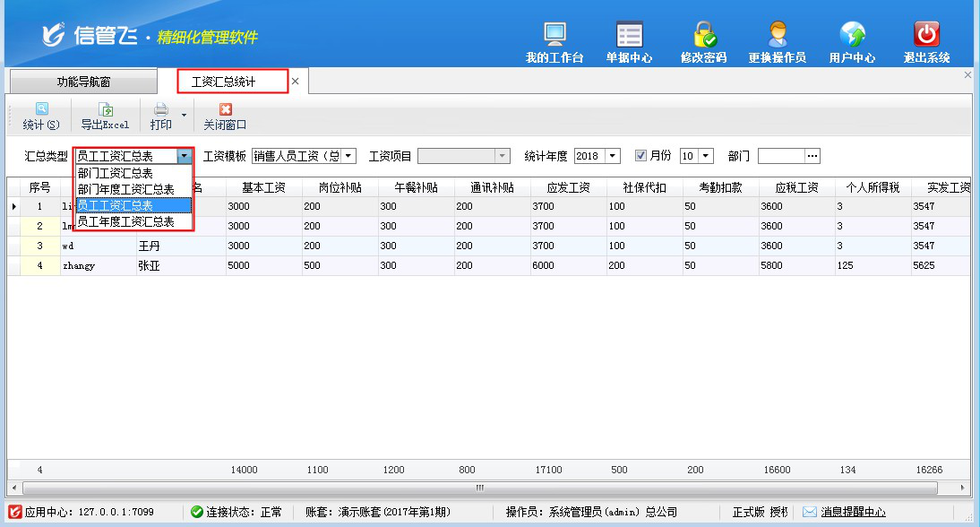Switch to 功能导航窗 tab
This screenshot has width=980, height=527.
point(84,82)
